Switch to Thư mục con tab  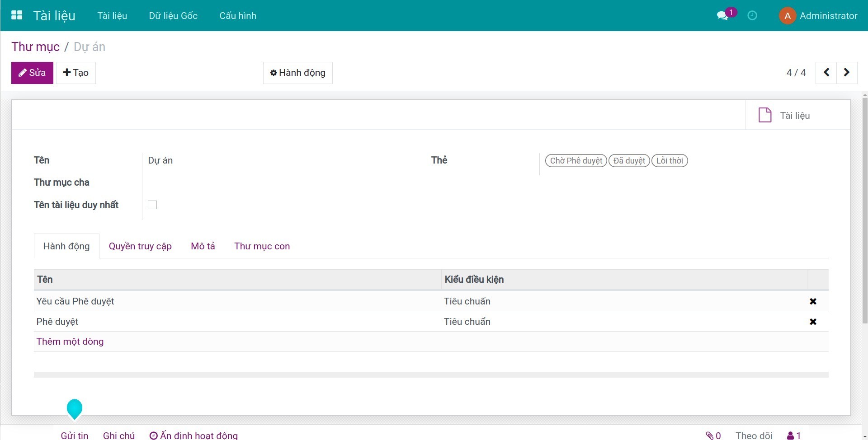click(x=262, y=246)
